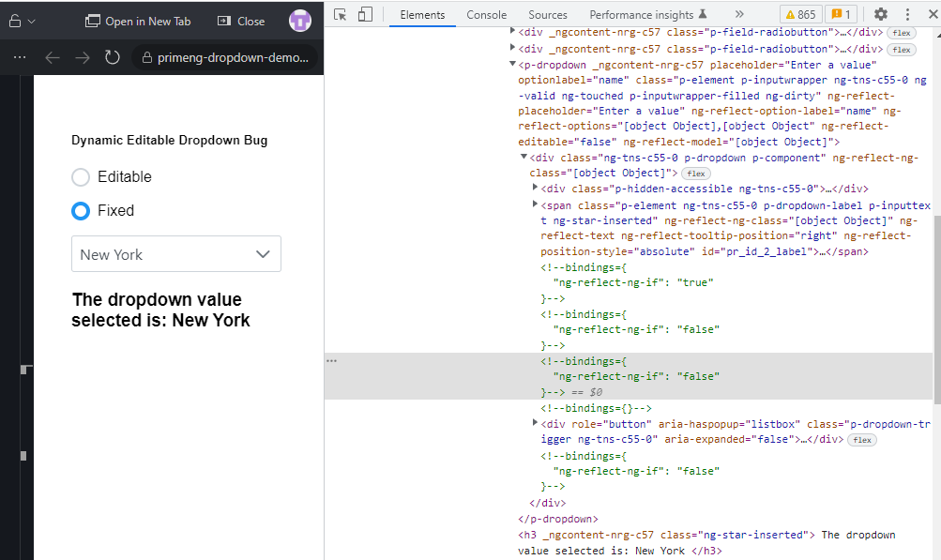The width and height of the screenshot is (941, 560).
Task: Open the warnings counter showing 865
Action: (x=802, y=15)
